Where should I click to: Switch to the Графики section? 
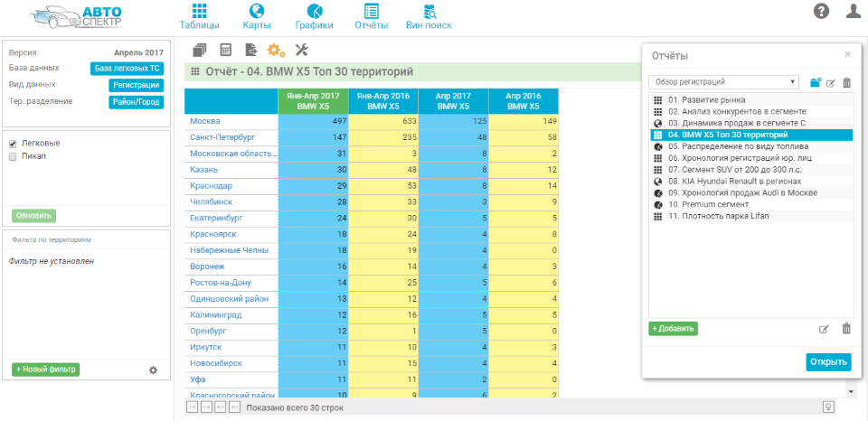click(x=314, y=16)
